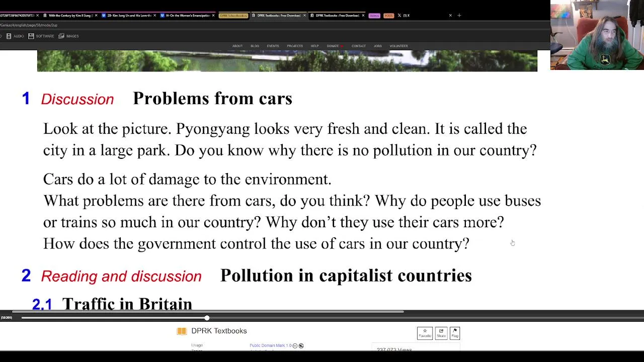Open the orange tab group label
Screen dimensions: 644x362
tap(388, 16)
